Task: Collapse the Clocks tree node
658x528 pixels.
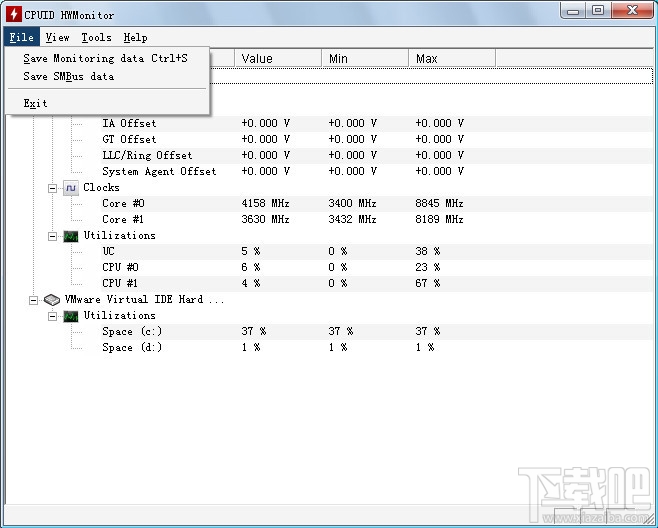Action: 52,188
